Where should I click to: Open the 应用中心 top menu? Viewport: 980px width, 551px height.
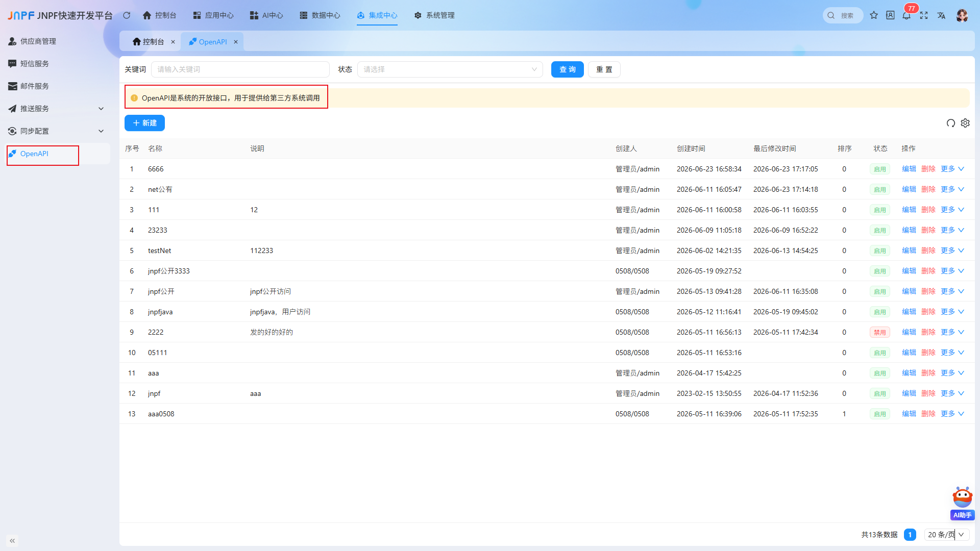(213, 15)
